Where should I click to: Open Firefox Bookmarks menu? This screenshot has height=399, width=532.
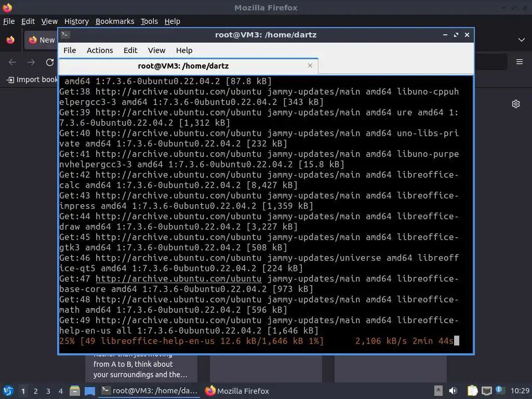[115, 21]
